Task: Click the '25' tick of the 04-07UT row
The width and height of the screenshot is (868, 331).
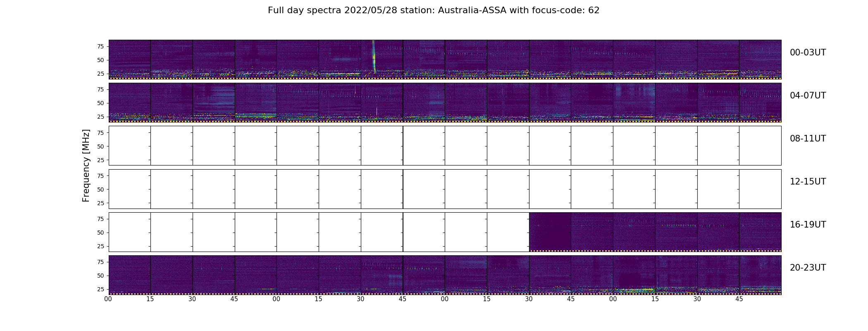Action: (100, 117)
